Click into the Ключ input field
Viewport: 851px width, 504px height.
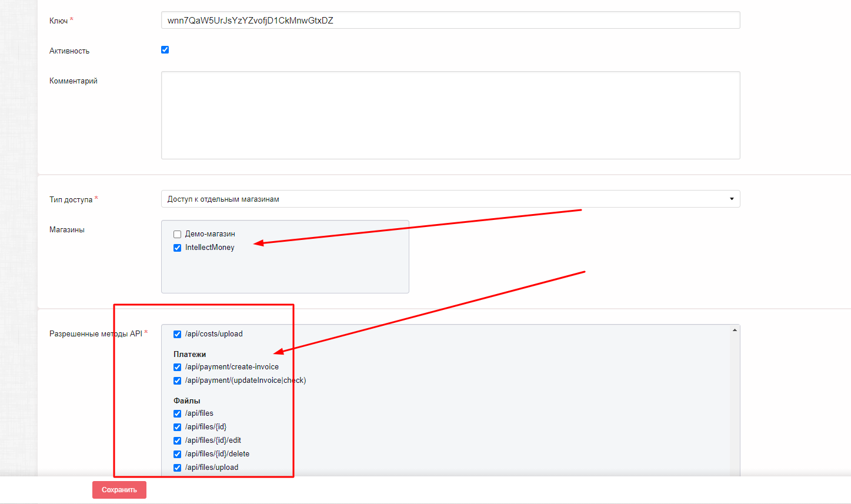point(450,21)
